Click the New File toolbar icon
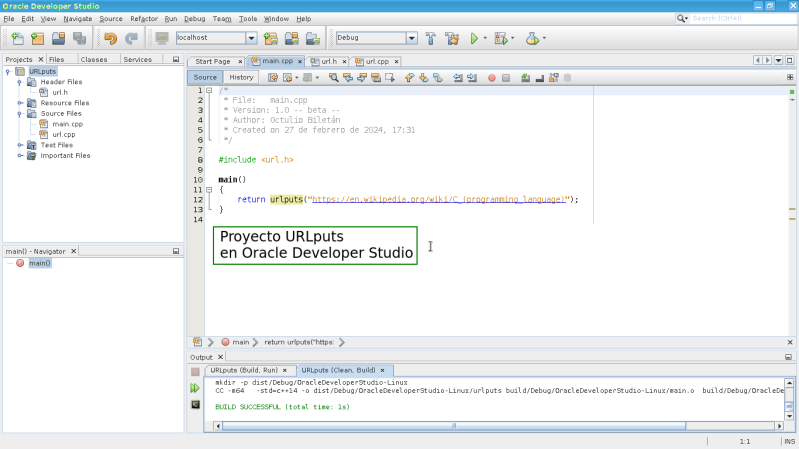Viewport: 799px width, 449px height. (17, 38)
